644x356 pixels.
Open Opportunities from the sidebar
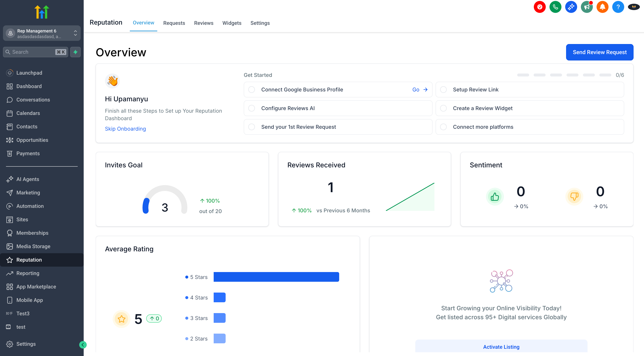32,140
